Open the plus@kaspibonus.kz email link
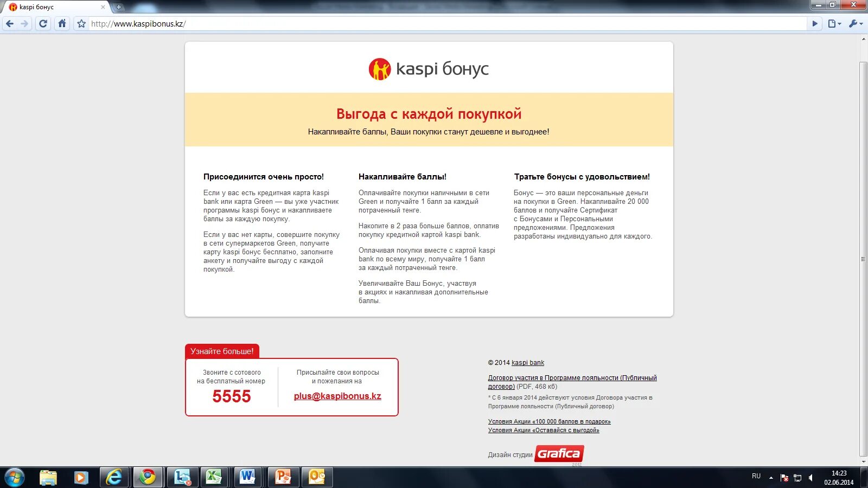The width and height of the screenshot is (868, 488). (337, 396)
